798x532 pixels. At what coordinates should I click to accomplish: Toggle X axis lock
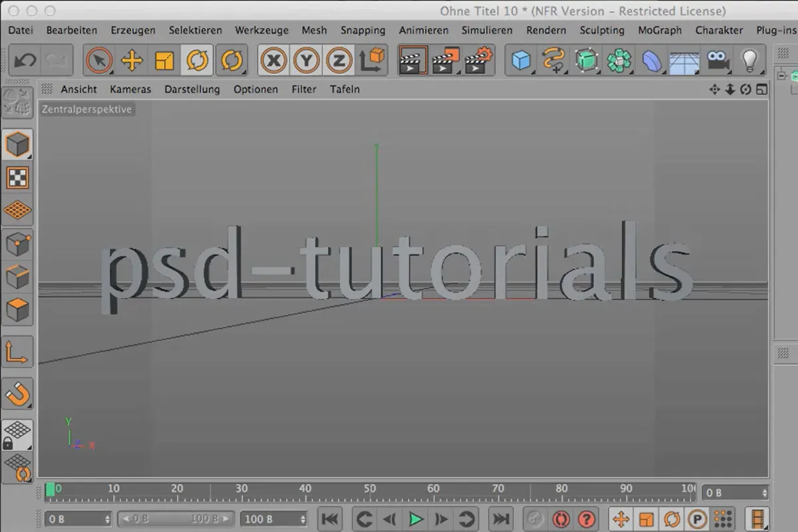click(x=273, y=61)
